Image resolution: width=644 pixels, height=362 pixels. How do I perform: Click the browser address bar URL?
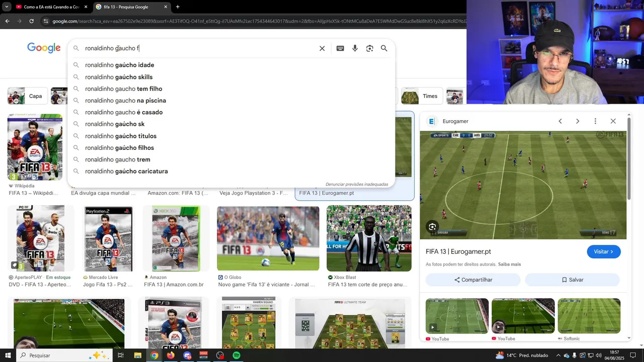pos(259,21)
